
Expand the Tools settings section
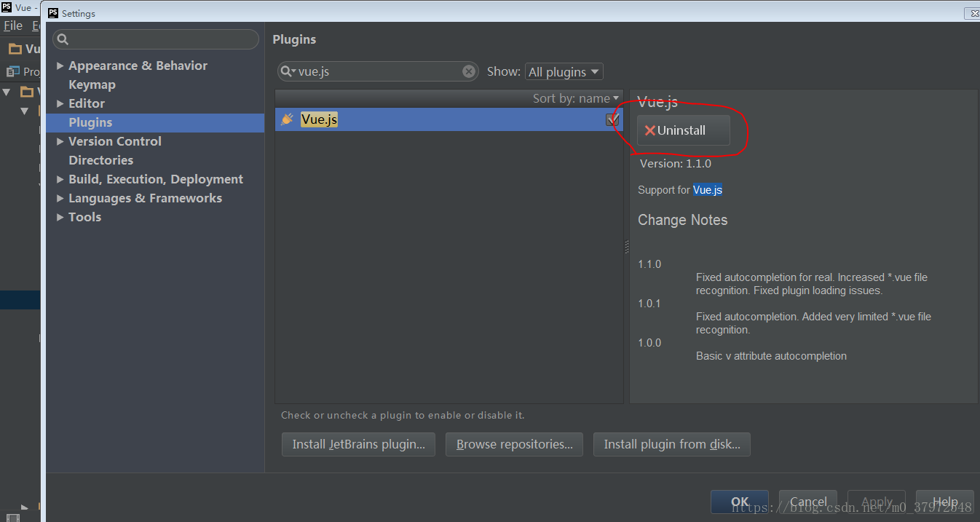pos(60,217)
